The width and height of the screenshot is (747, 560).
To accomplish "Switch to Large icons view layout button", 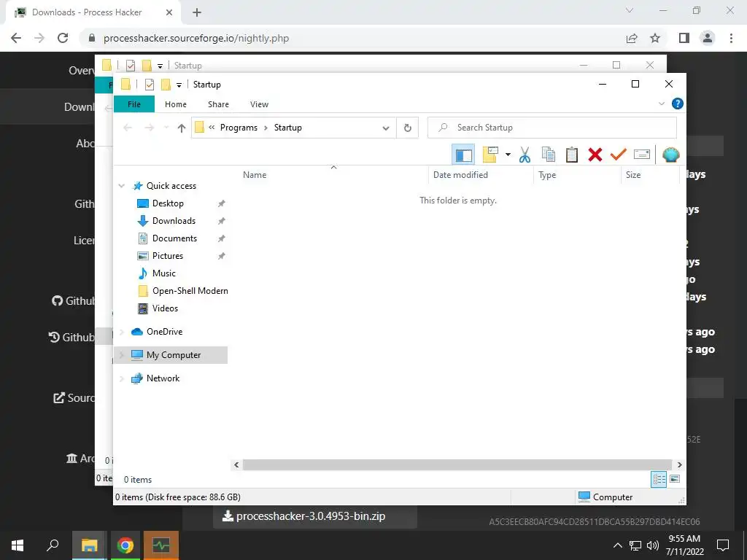I will [675, 479].
